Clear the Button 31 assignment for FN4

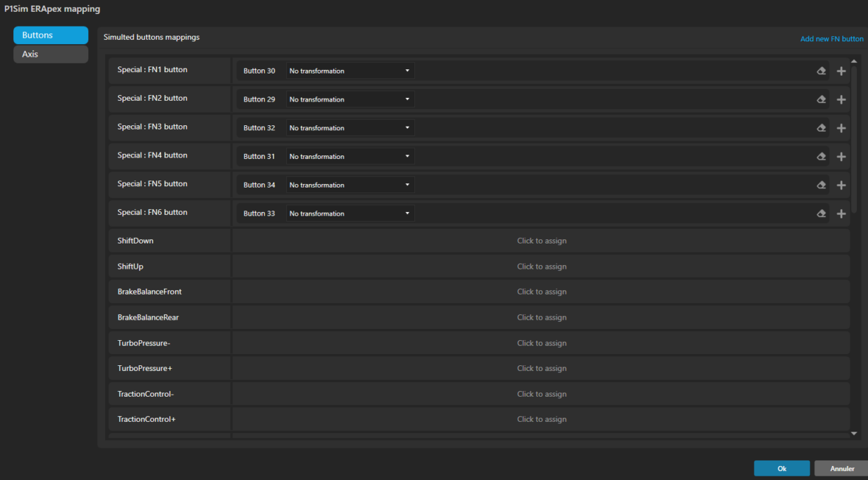pyautogui.click(x=821, y=156)
